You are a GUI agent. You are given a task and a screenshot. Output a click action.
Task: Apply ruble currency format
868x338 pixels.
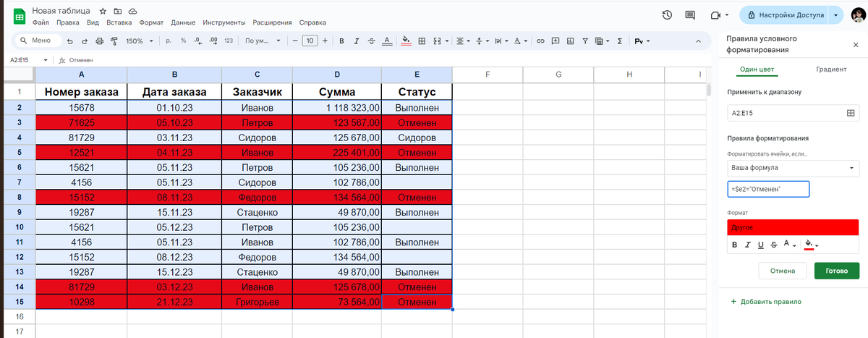[169, 41]
